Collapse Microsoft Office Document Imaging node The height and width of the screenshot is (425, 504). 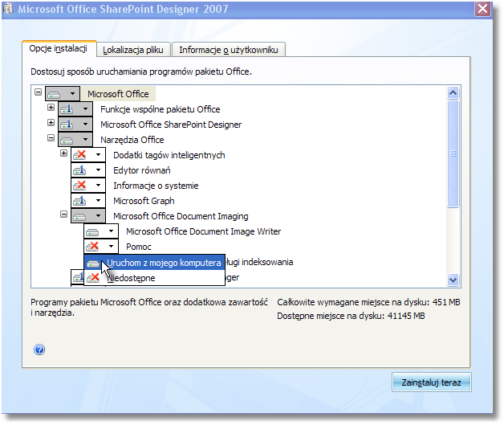63,214
